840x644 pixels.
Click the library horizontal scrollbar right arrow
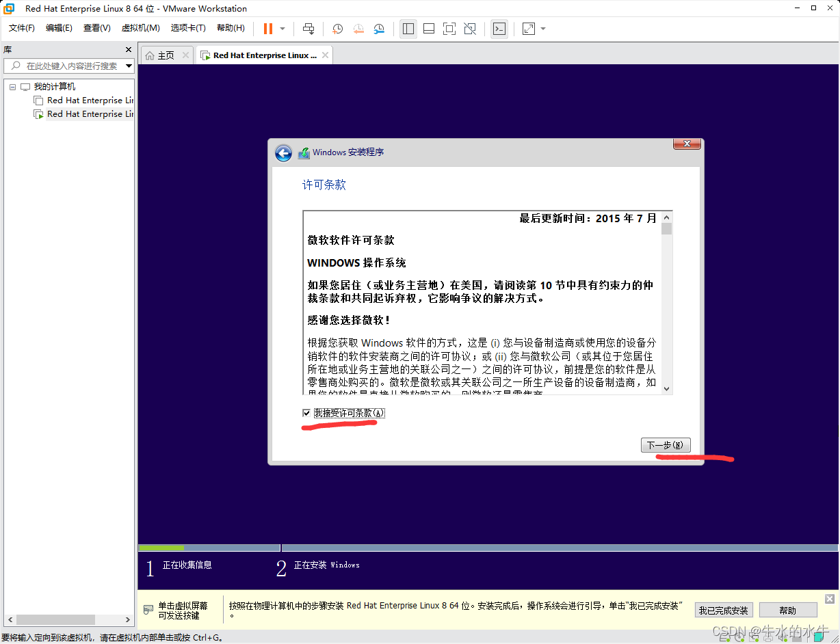pyautogui.click(x=127, y=619)
